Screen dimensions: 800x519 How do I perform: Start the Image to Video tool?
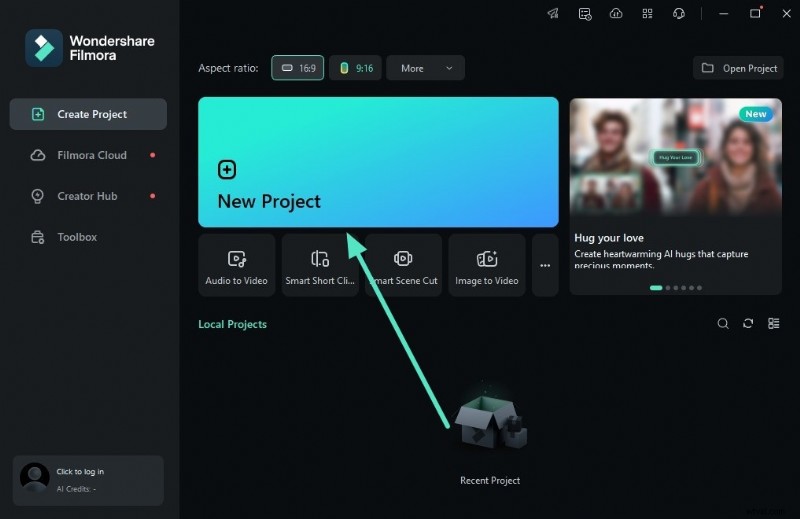point(487,266)
